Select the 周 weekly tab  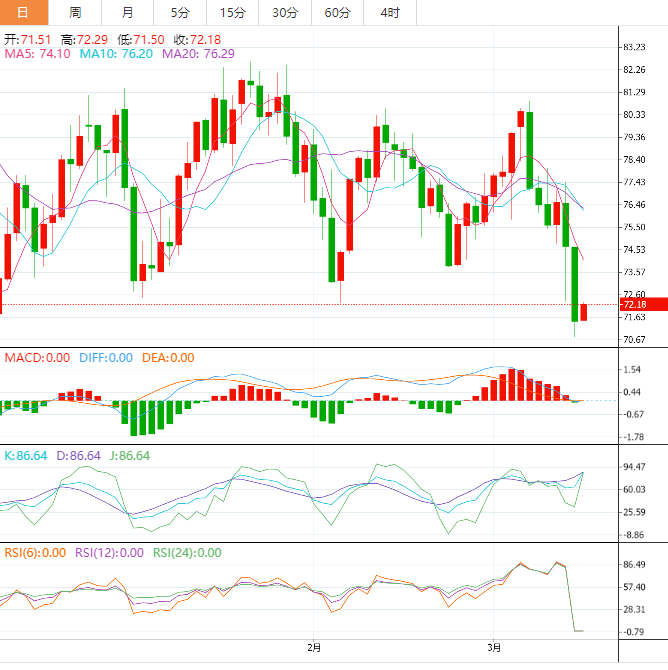click(76, 13)
